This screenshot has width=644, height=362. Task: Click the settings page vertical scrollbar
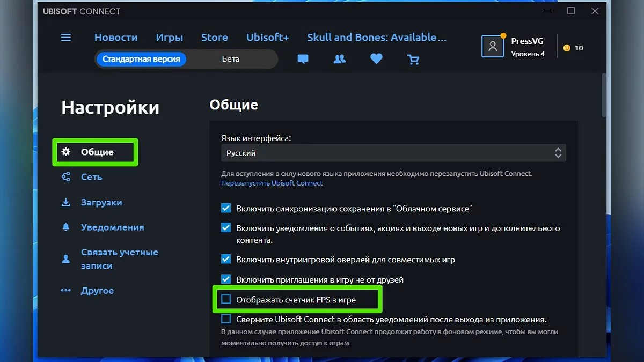603,95
